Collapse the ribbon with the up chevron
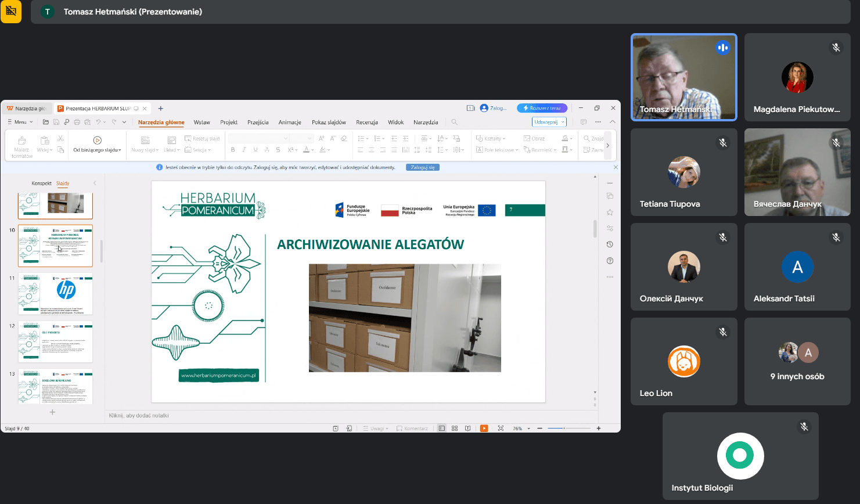 (x=613, y=122)
